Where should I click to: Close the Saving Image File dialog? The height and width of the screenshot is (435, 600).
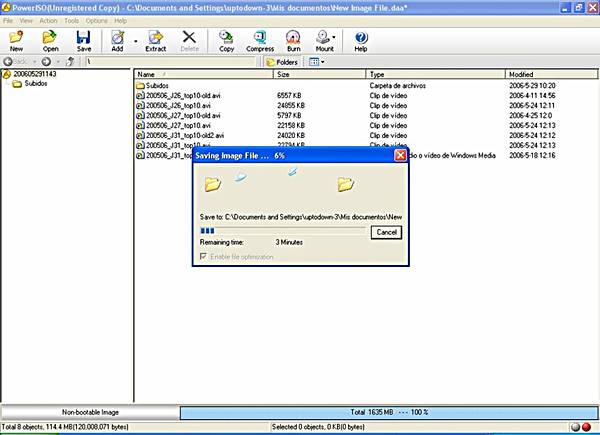[400, 155]
